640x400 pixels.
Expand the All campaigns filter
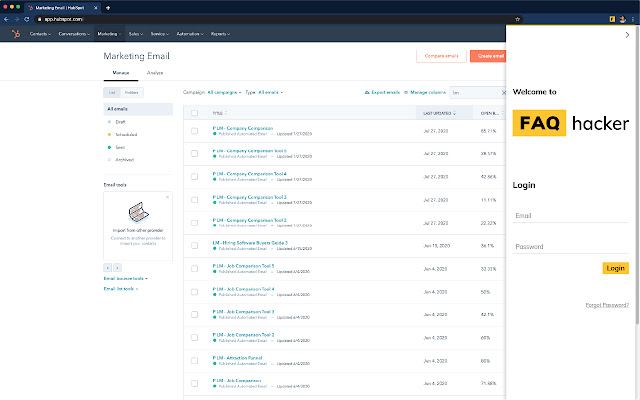224,93
